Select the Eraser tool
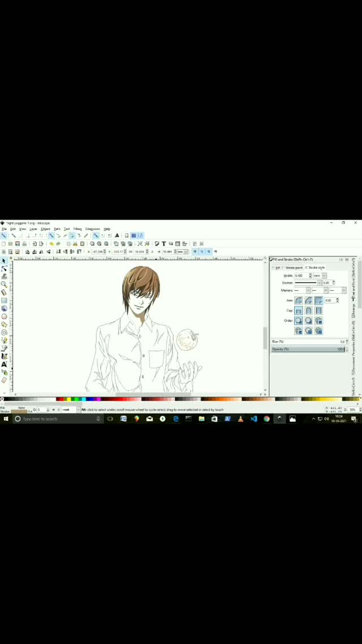The width and height of the screenshot is (362, 644). (x=4, y=380)
